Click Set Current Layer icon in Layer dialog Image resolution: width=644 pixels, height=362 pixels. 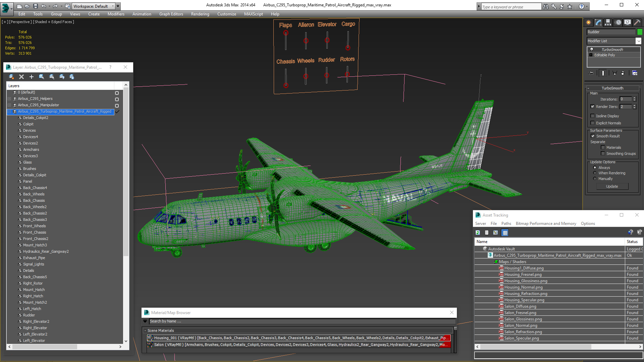[x=52, y=77]
